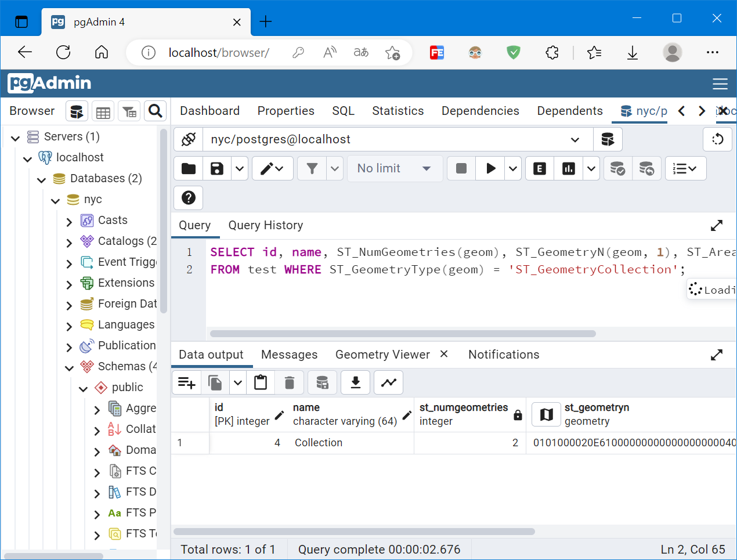Save data changes to database
Image resolution: width=737 pixels, height=560 pixels.
(322, 382)
